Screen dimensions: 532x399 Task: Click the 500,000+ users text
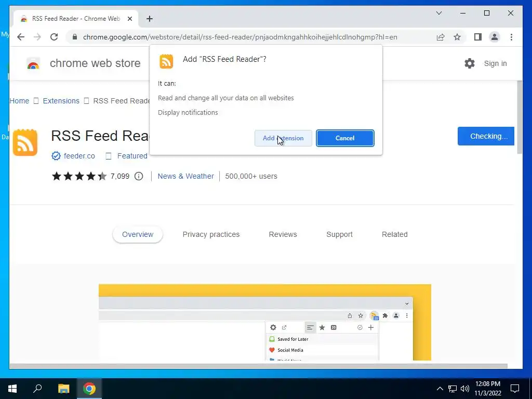251,176
